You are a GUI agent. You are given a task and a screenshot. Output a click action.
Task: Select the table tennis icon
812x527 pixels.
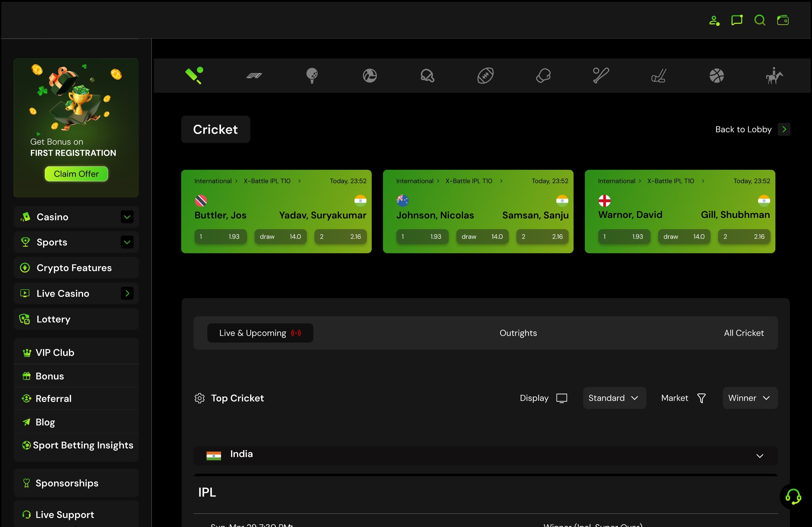427,75
